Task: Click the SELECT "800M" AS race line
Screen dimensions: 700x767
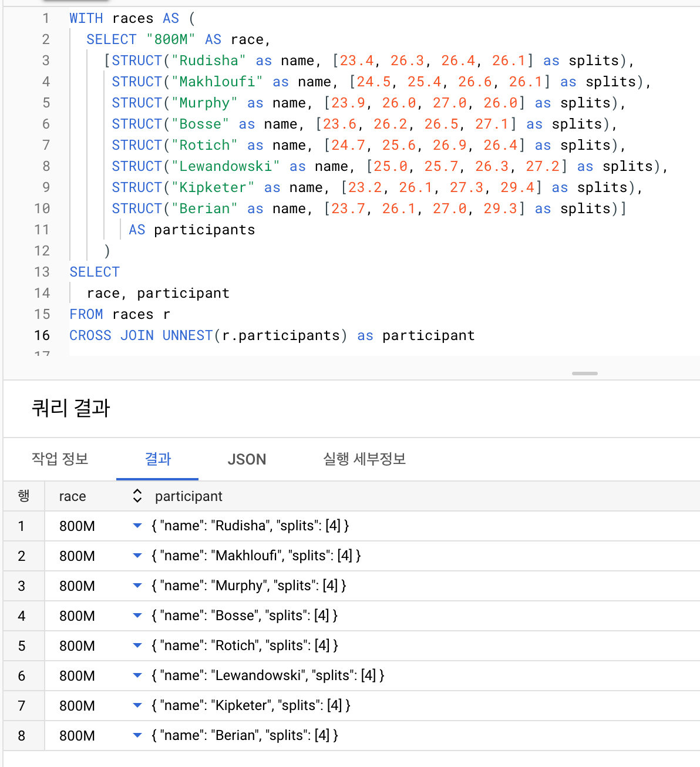Action: point(179,40)
